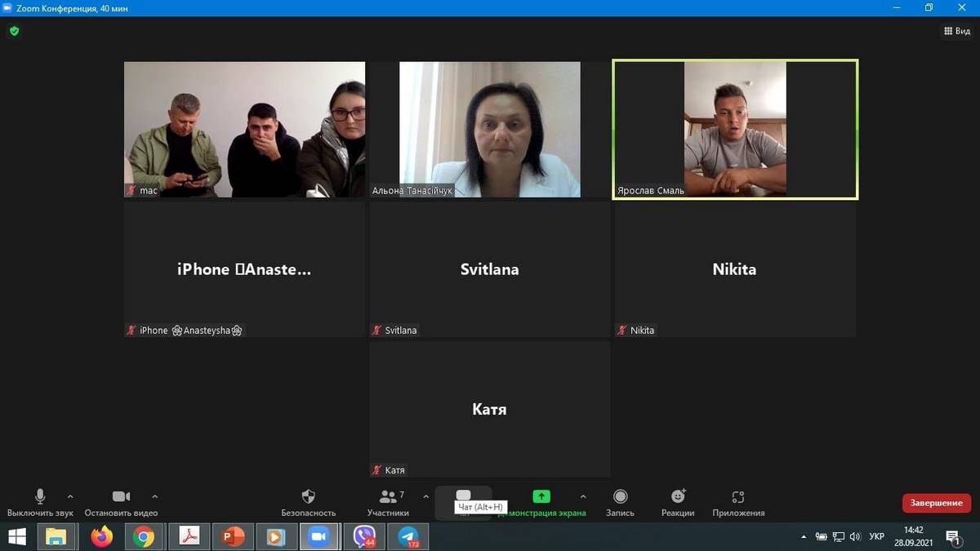Open the Chat (Чат) panel
The height and width of the screenshot is (551, 980).
tap(463, 496)
